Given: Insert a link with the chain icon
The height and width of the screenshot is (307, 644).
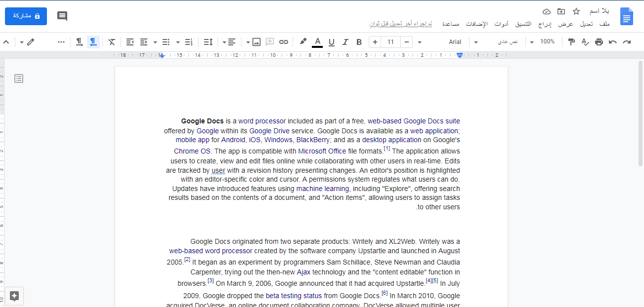Looking at the screenshot, I should tap(284, 42).
